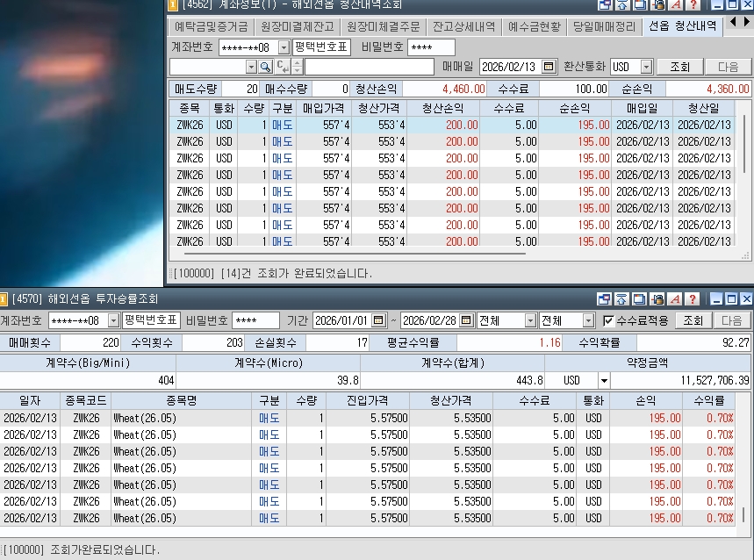Open the calendar for start date 2026/01/01

[x=379, y=320]
